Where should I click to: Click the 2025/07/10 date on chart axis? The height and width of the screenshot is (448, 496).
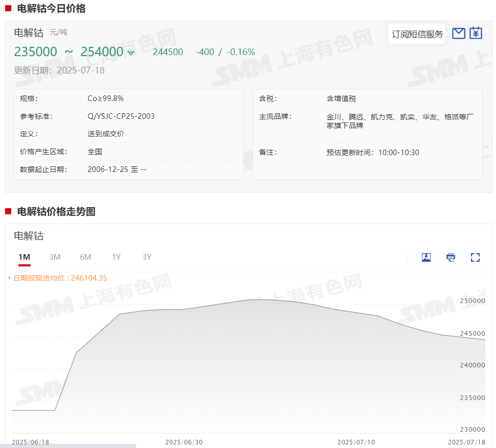pos(356,442)
